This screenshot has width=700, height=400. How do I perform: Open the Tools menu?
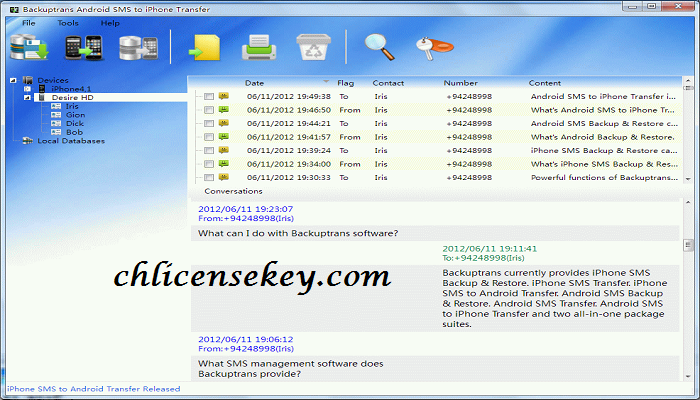pos(68,23)
